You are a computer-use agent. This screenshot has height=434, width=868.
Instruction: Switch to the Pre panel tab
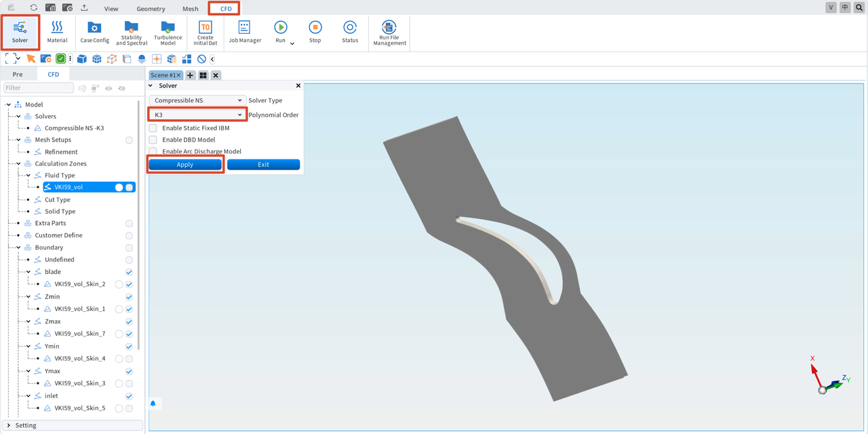[x=18, y=75]
